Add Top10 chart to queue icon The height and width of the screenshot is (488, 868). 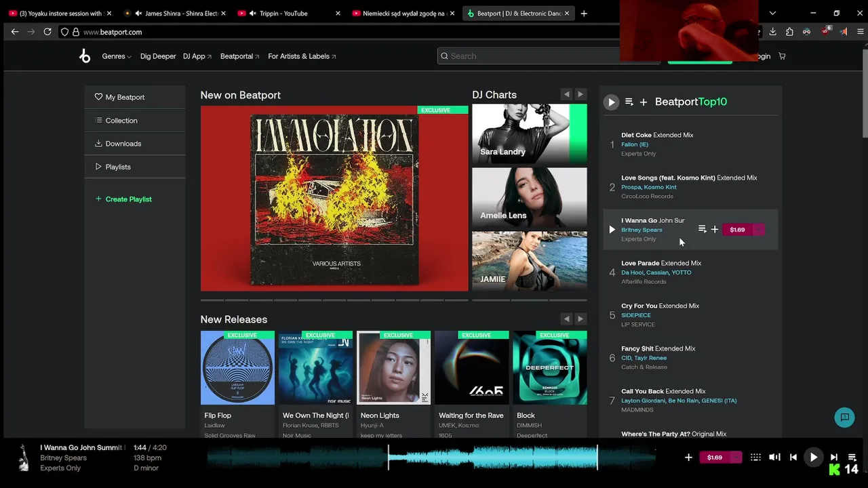[629, 102]
